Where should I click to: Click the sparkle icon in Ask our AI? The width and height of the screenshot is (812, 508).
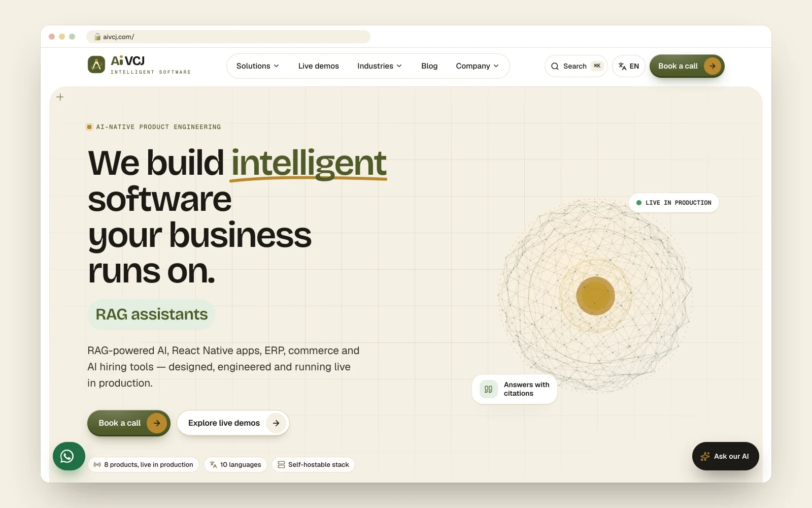(705, 456)
